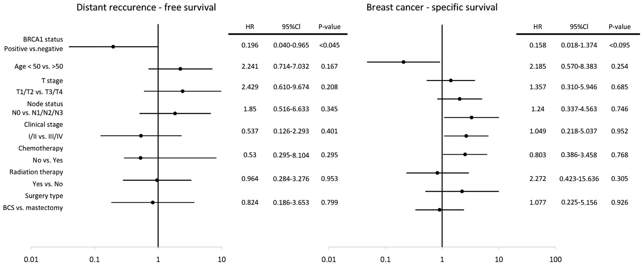Click the Age data point in the distant recurrence plot
The image size is (644, 266).
180,69
